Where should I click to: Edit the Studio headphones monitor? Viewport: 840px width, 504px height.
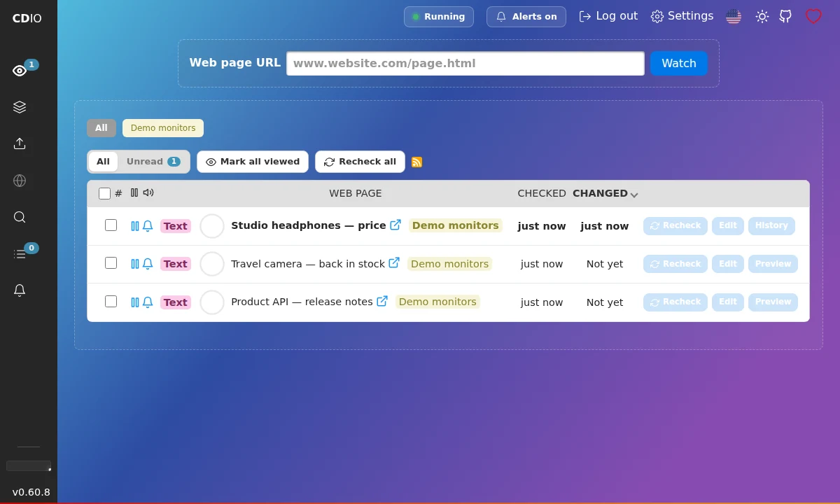728,225
